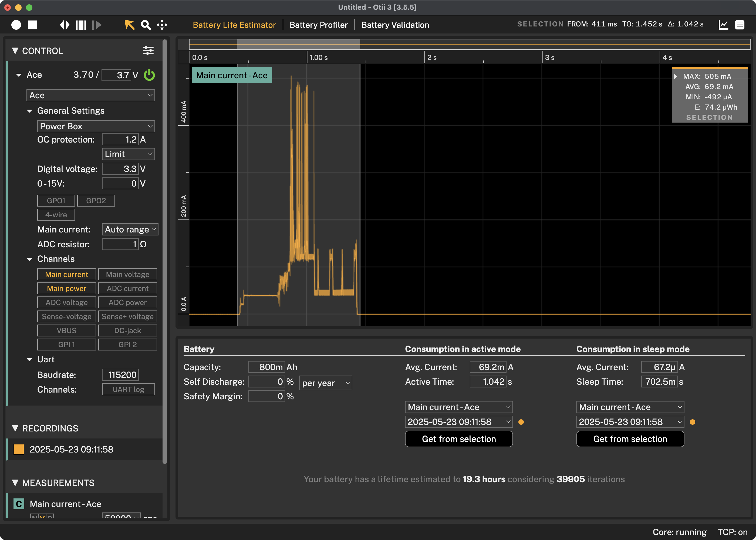
Task: Select the magnifier zoom tool
Action: point(146,25)
